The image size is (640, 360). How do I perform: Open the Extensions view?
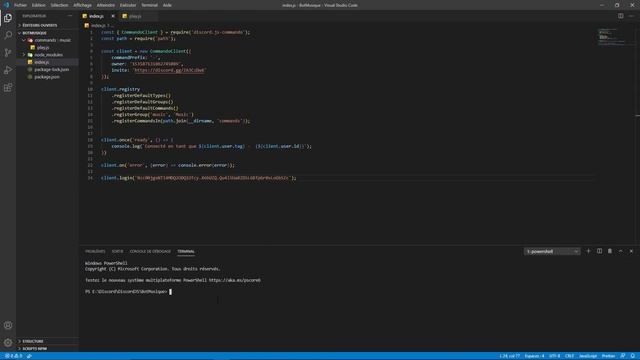[8, 88]
